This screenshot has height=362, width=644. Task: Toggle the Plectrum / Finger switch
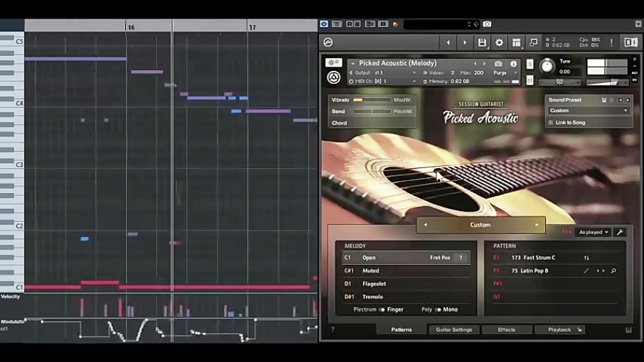[381, 310]
